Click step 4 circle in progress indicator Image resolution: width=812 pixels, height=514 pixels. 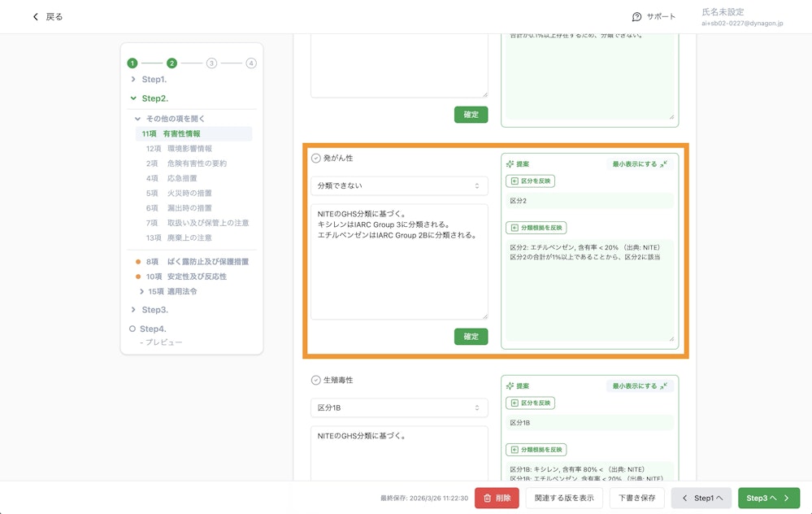251,63
